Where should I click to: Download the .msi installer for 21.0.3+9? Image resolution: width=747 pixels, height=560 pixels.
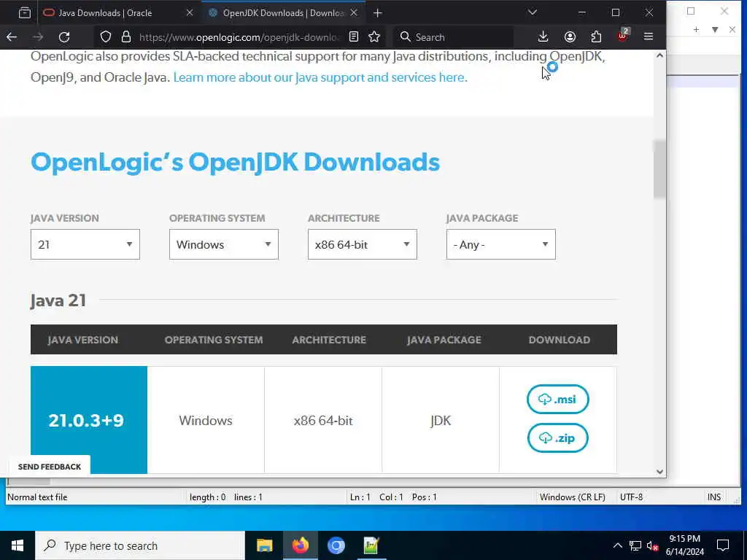[x=558, y=399]
